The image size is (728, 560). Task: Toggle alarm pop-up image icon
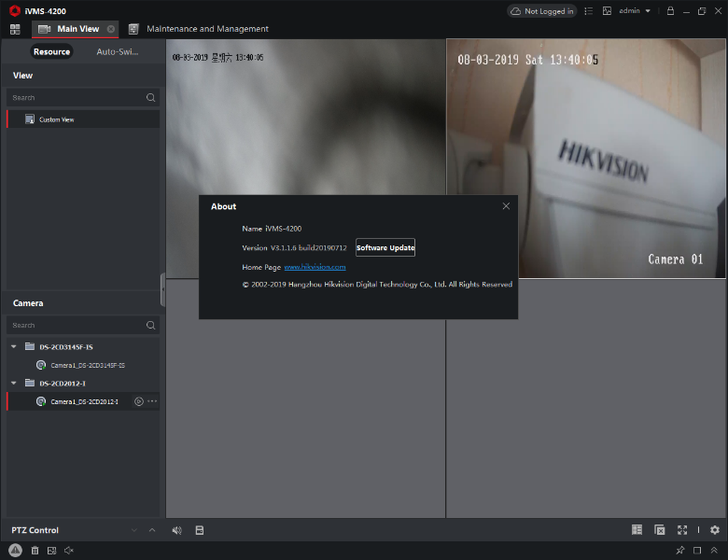point(51,551)
